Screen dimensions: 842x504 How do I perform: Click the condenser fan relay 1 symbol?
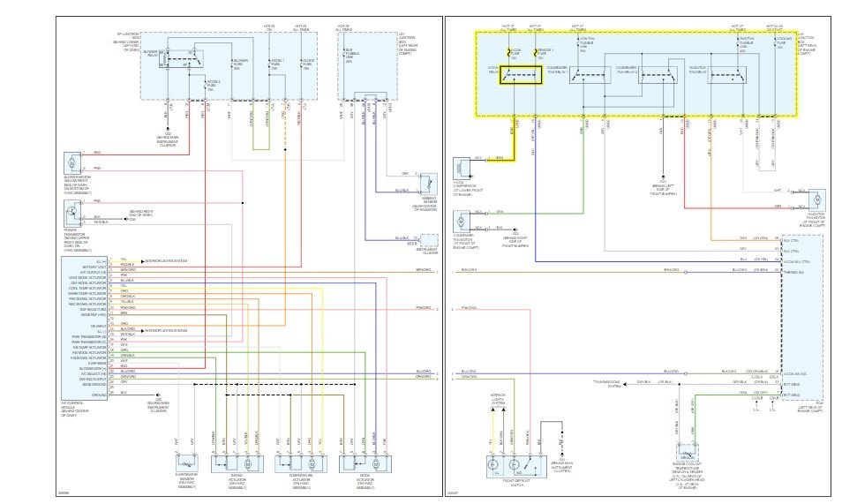tap(590, 75)
